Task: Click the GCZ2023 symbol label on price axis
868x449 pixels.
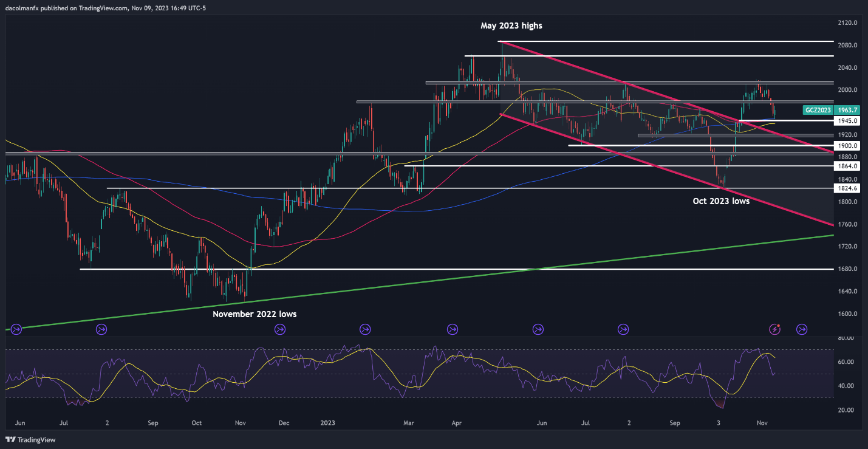Action: [x=818, y=111]
